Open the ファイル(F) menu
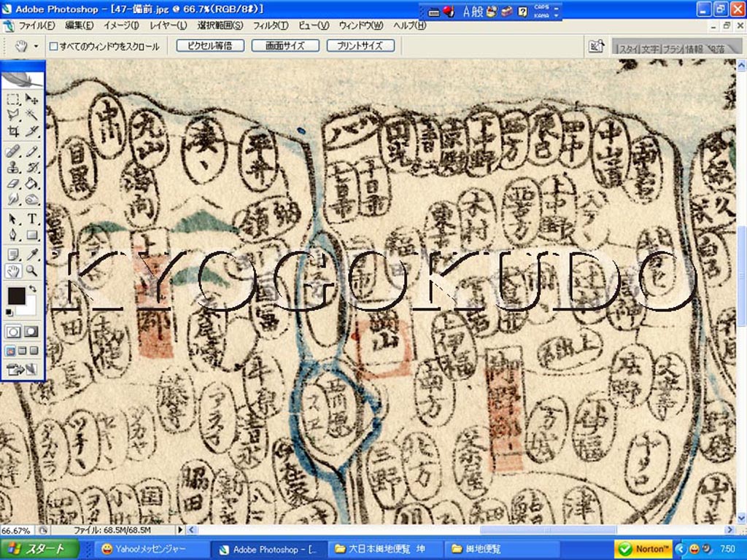Screen dimensions: 747x560 coord(36,26)
